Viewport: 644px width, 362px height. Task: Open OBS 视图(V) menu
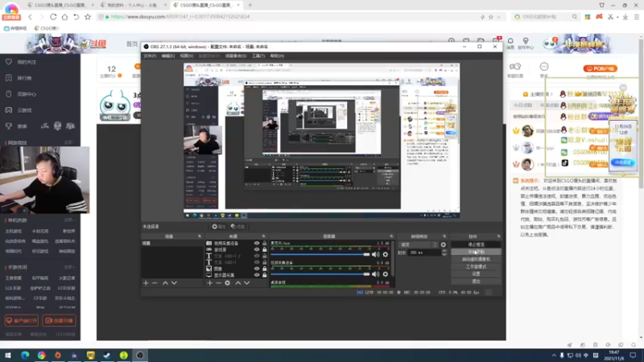pyautogui.click(x=187, y=56)
